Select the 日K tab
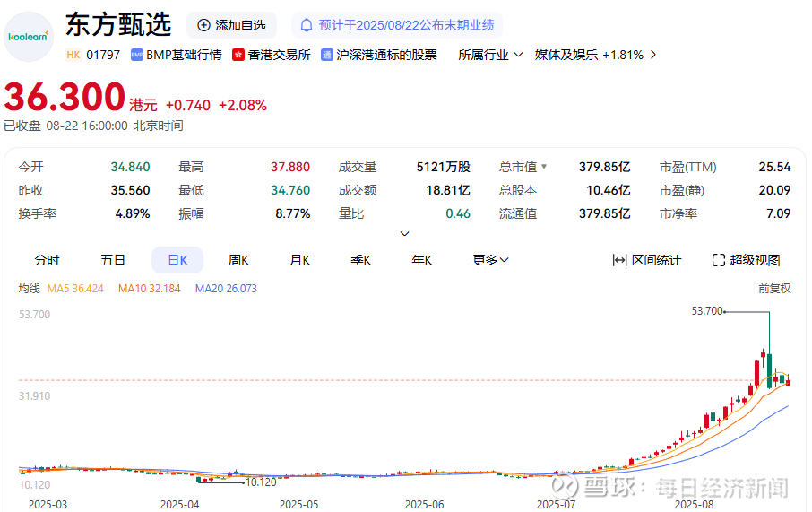812x512 pixels. click(x=177, y=260)
